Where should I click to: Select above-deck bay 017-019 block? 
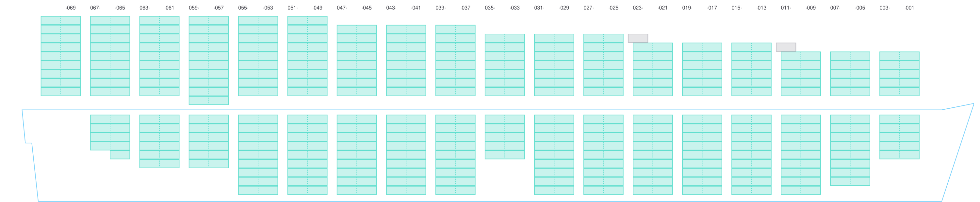pos(702,69)
